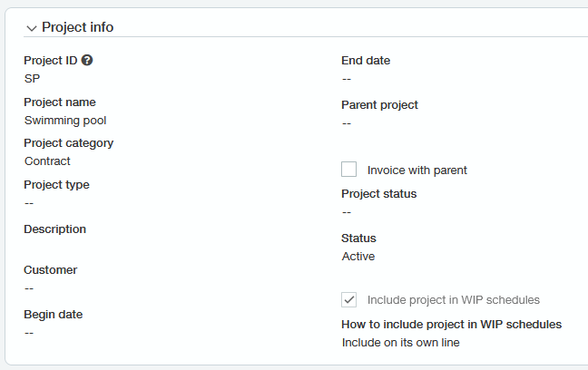Click the Include on its own line value
Viewport: 588px width, 370px height.
[x=400, y=343]
